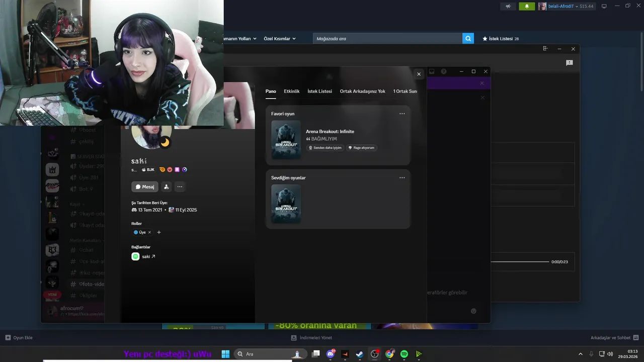Click the BJK server tag badge
The width and height of the screenshot is (644, 362).
[148, 170]
